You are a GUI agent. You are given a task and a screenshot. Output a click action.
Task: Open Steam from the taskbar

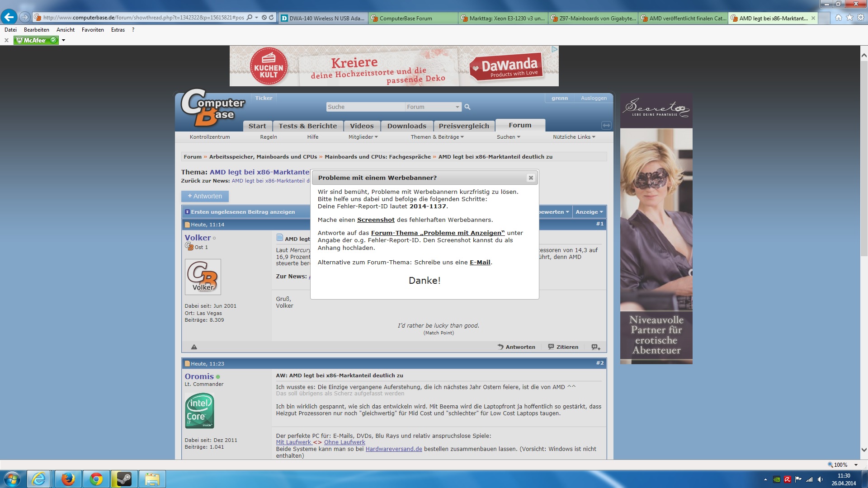click(124, 479)
